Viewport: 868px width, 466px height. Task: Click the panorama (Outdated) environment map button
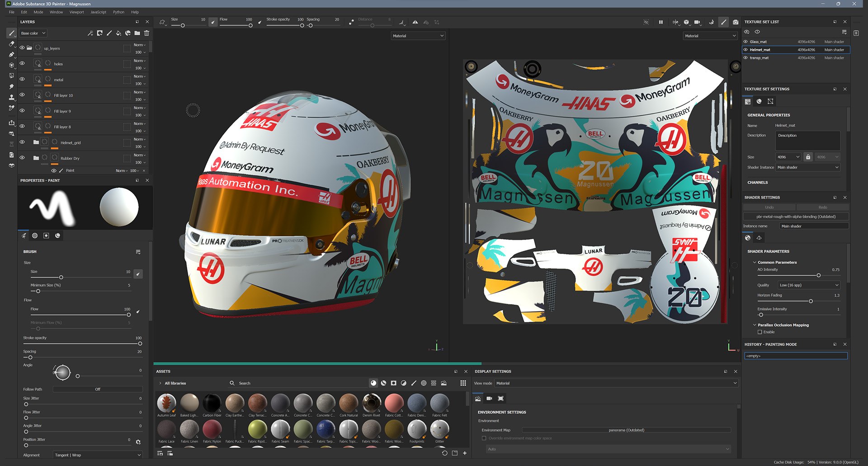pos(627,430)
